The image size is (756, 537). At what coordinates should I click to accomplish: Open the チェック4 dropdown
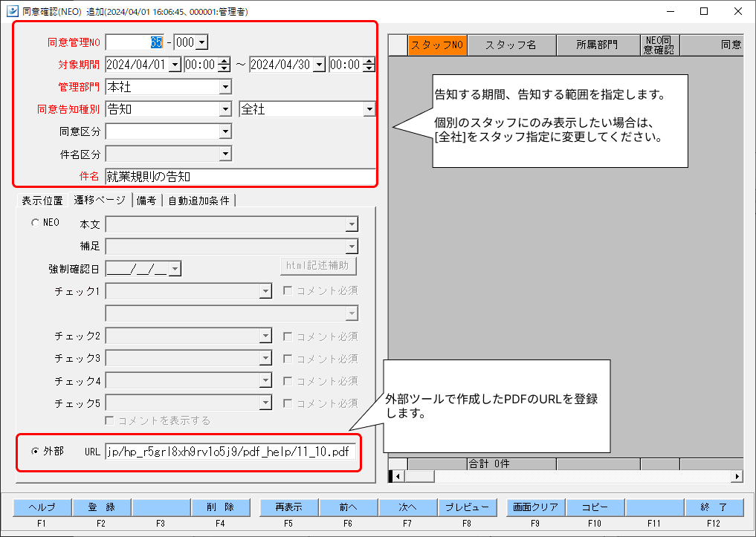(265, 380)
